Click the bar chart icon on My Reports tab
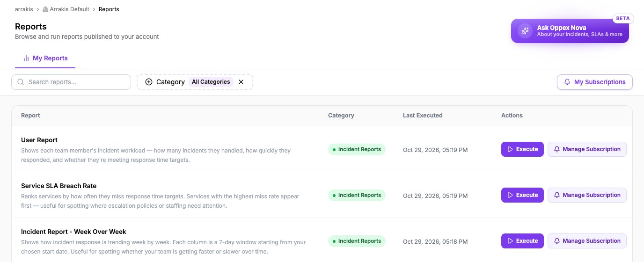Viewport: 644px width, 262px height. click(x=26, y=58)
